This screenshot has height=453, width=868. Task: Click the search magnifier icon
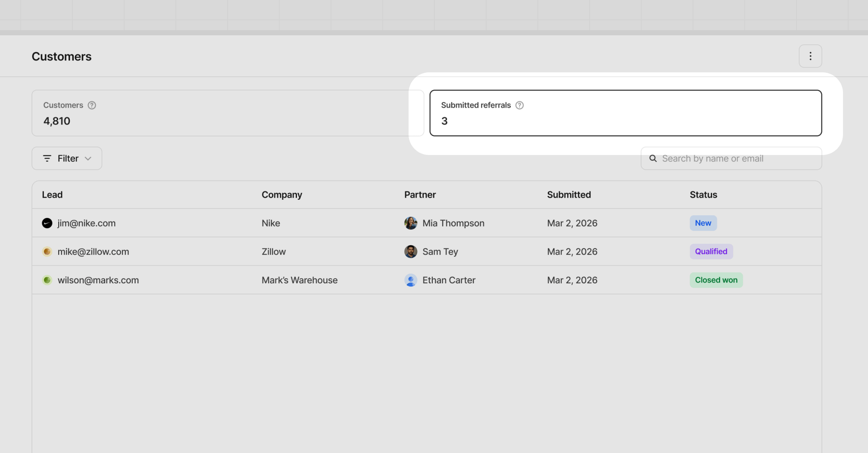[653, 158]
